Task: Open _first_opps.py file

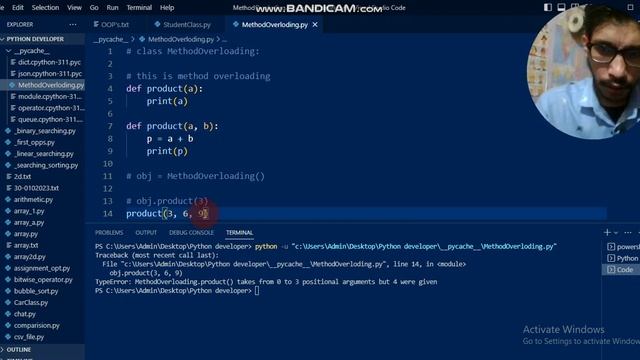Action: 34,142
